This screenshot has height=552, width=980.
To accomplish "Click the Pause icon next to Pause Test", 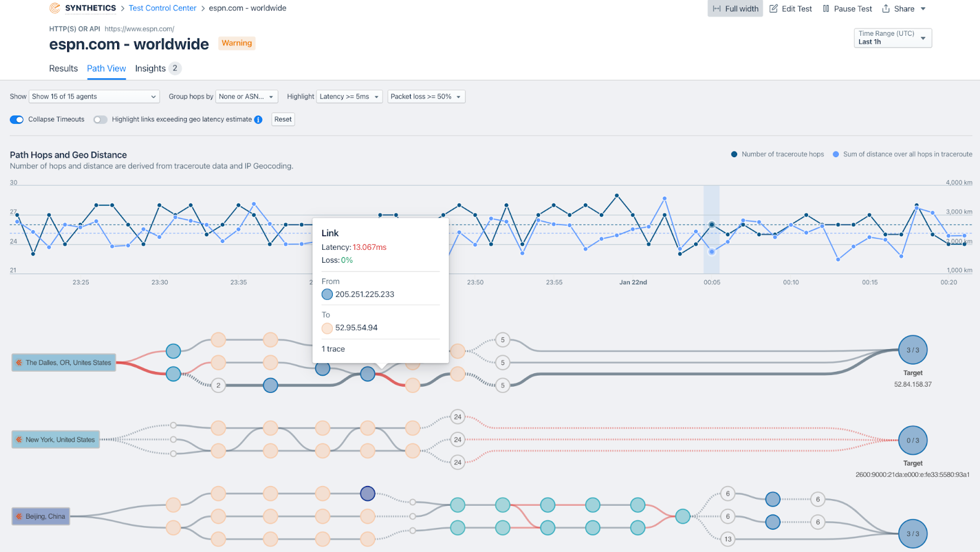I will pyautogui.click(x=826, y=9).
